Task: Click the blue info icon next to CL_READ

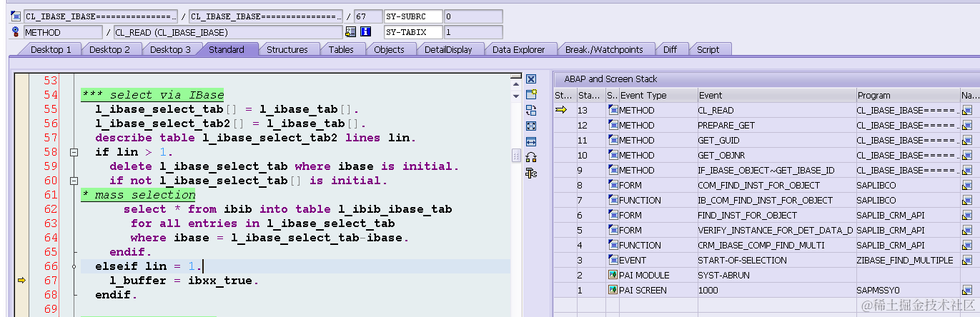Action: tap(366, 31)
